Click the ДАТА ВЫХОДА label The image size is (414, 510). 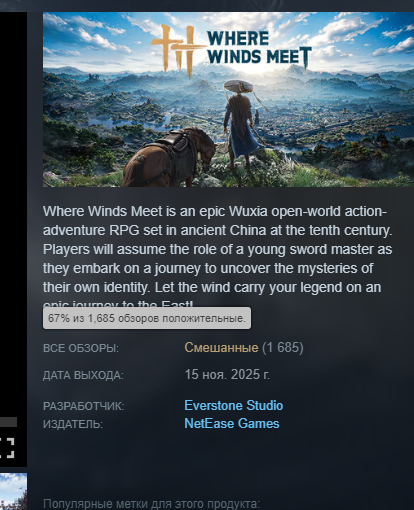(83, 375)
